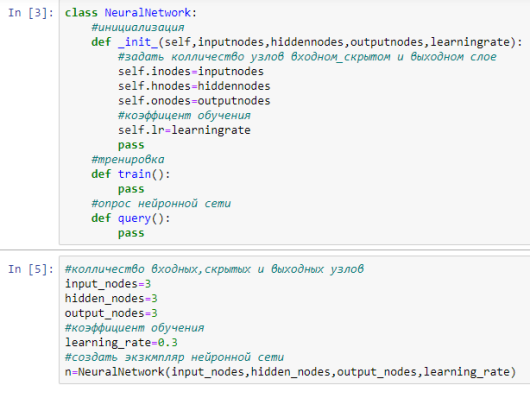This screenshot has height=398, width=530.
Task: Click the 'class NeuralNetwork:' line
Action: pos(130,13)
